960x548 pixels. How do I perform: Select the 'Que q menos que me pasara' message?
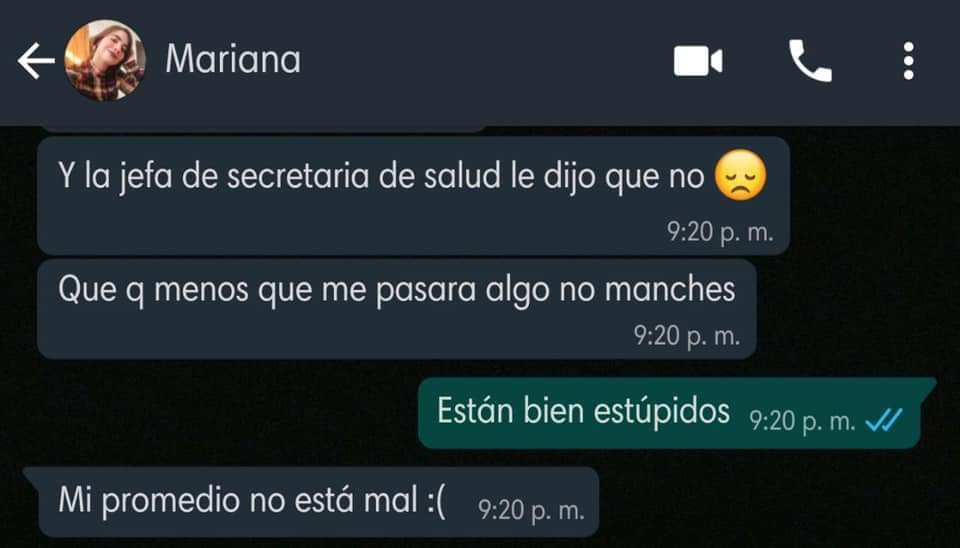point(397,309)
